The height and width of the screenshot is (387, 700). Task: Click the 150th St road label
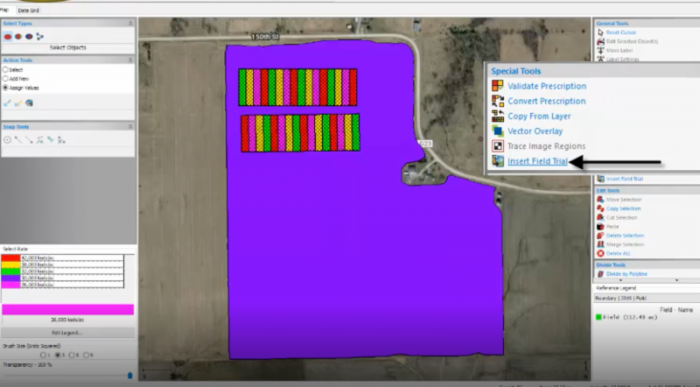[x=265, y=37]
